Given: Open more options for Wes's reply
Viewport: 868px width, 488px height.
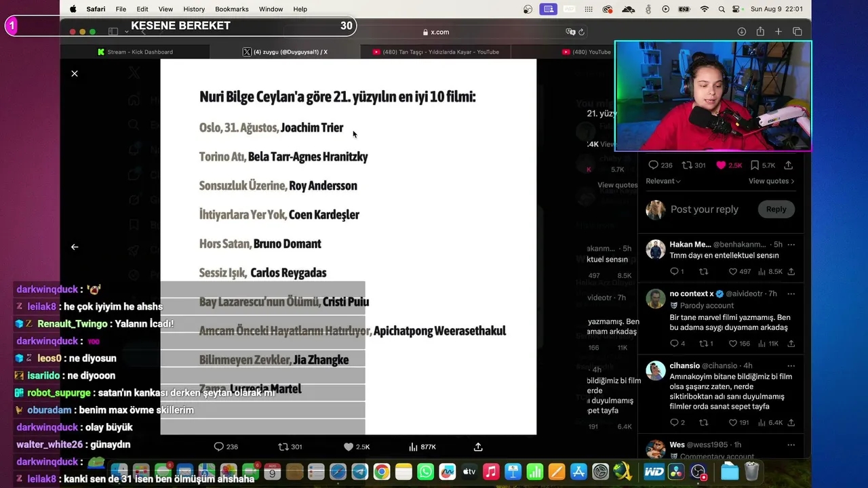Looking at the screenshot, I should tap(791, 445).
